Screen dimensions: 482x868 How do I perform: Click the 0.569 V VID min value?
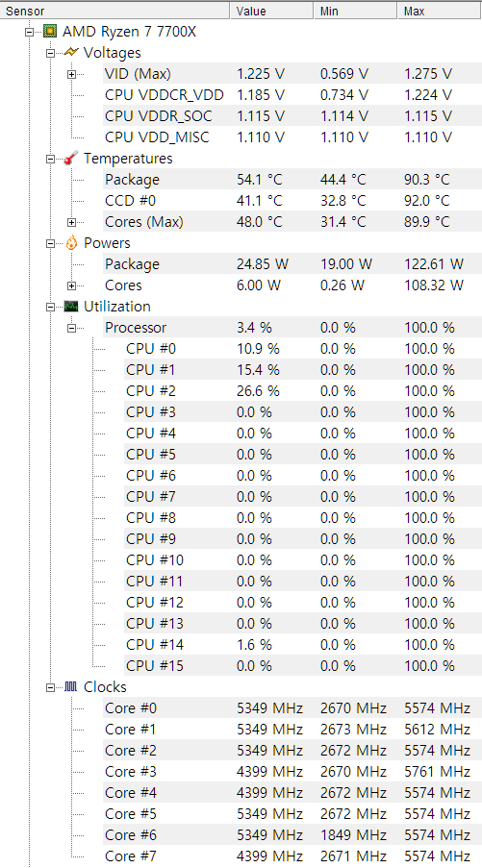pos(344,74)
